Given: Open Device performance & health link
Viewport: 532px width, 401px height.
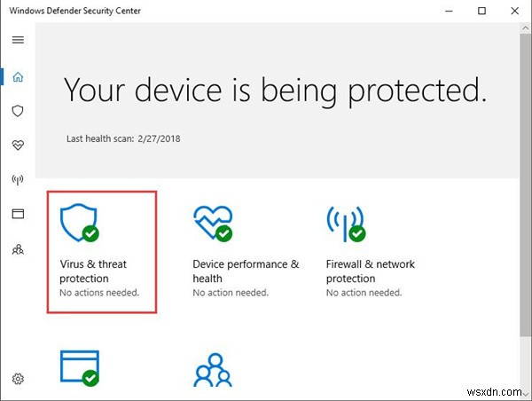Looking at the screenshot, I should click(246, 271).
